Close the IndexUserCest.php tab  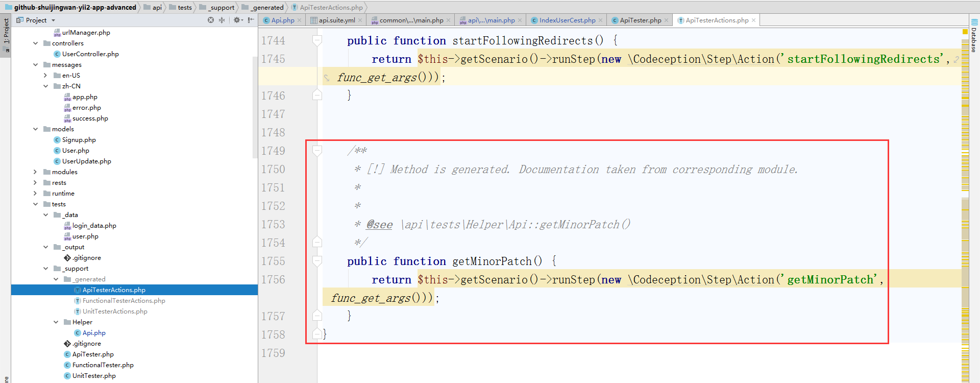600,20
